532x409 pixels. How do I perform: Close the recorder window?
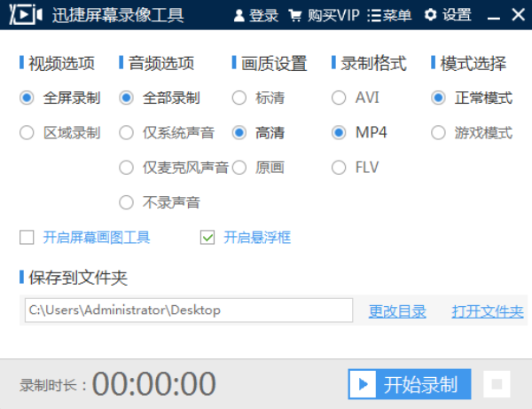(x=518, y=15)
